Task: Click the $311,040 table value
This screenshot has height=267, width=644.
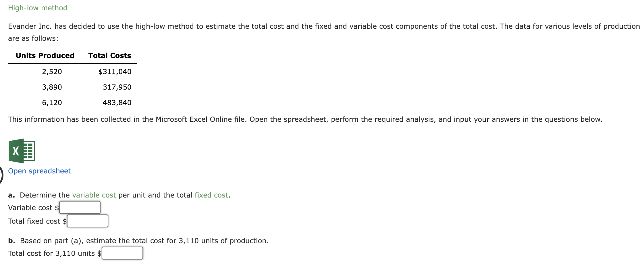Action: point(115,71)
